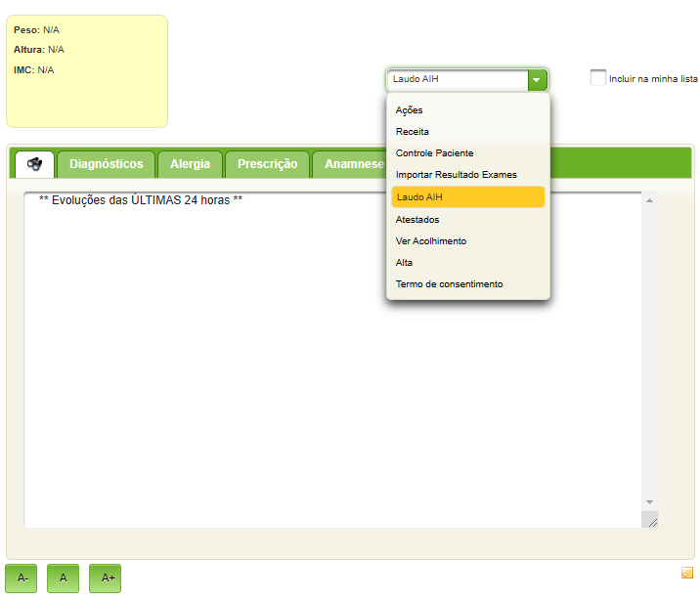Click the text area scroll up arrow
Viewport: 700px width, 599px height.
point(649,201)
